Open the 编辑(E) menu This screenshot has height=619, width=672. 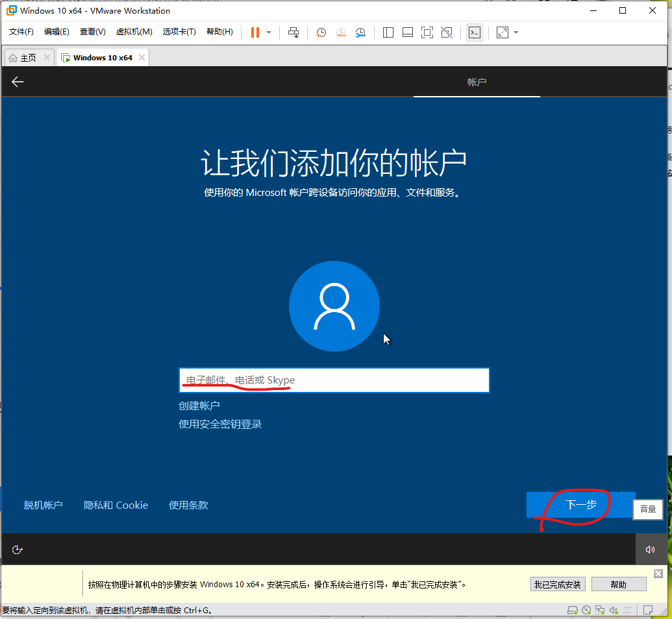pyautogui.click(x=56, y=32)
